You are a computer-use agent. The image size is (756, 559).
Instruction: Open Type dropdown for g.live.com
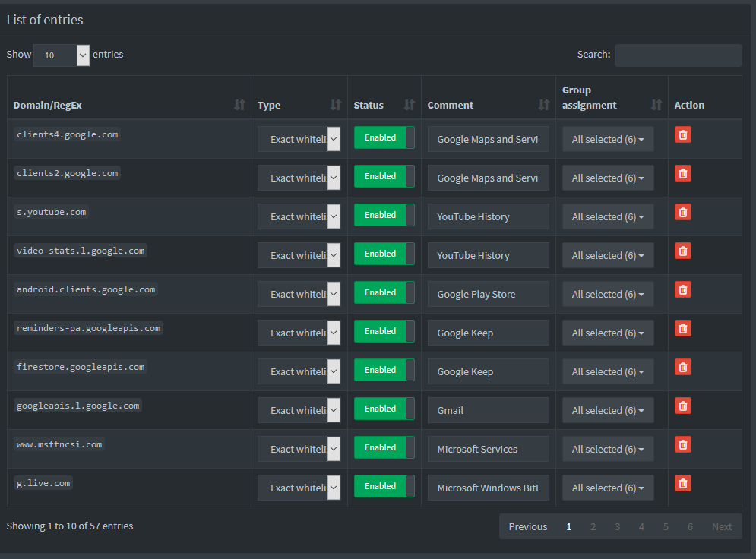point(299,487)
